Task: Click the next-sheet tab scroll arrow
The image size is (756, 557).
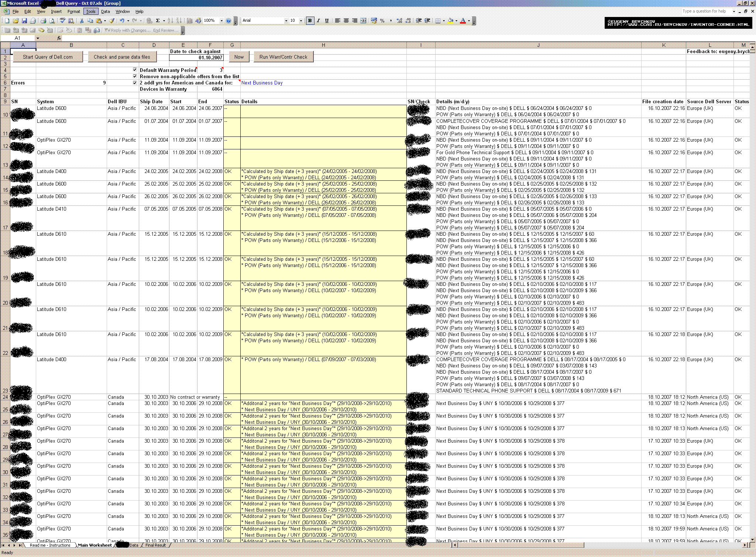Action: pos(15,545)
